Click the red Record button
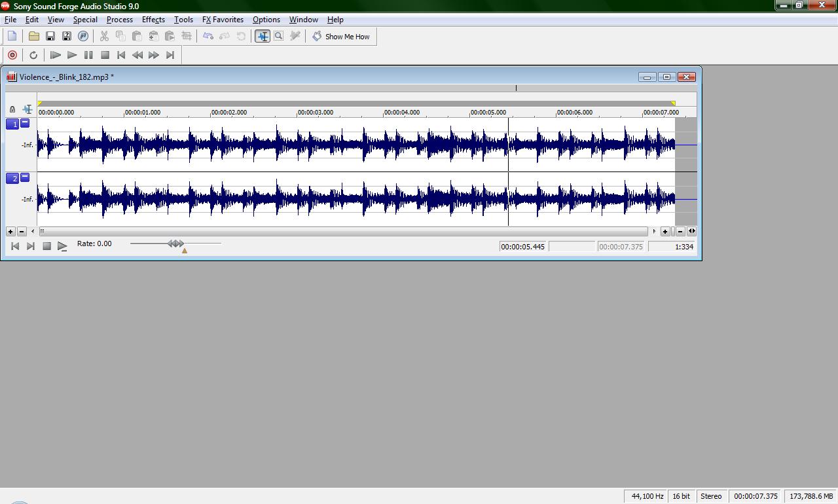 12,55
